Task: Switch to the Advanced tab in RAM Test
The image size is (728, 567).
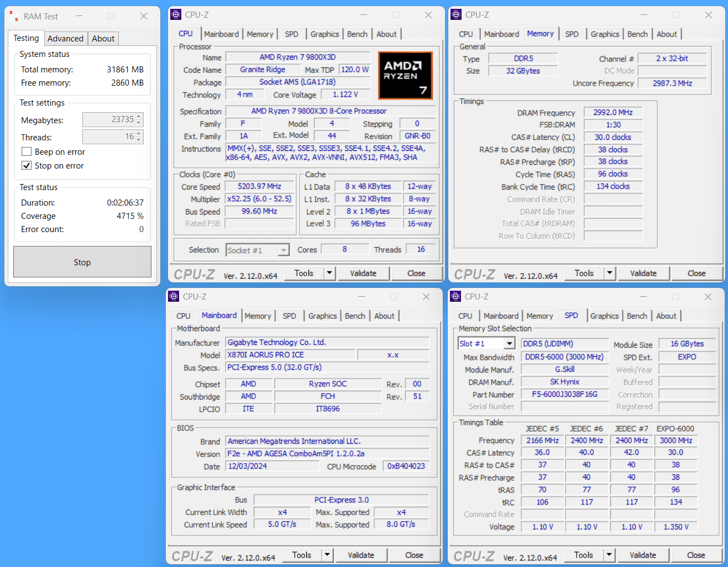Action: (x=65, y=39)
